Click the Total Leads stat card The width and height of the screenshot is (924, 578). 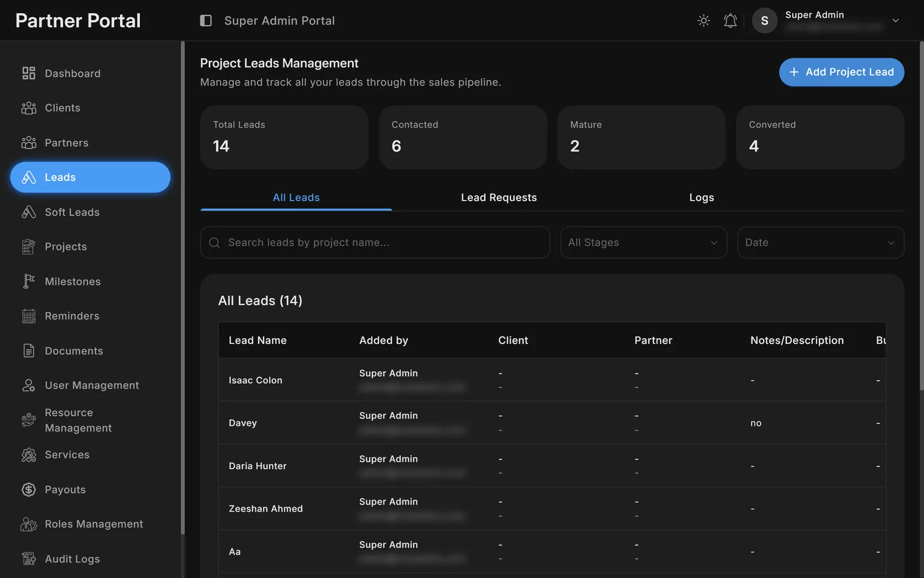click(x=284, y=138)
